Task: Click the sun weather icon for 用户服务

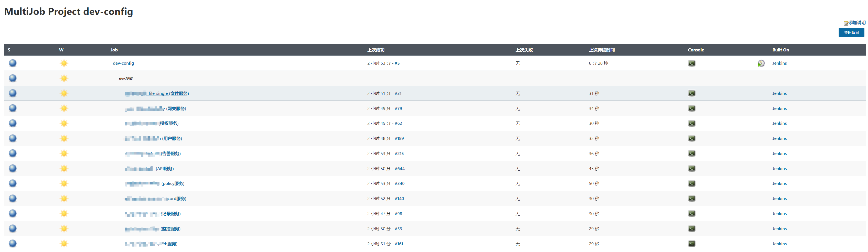Action: 64,138
